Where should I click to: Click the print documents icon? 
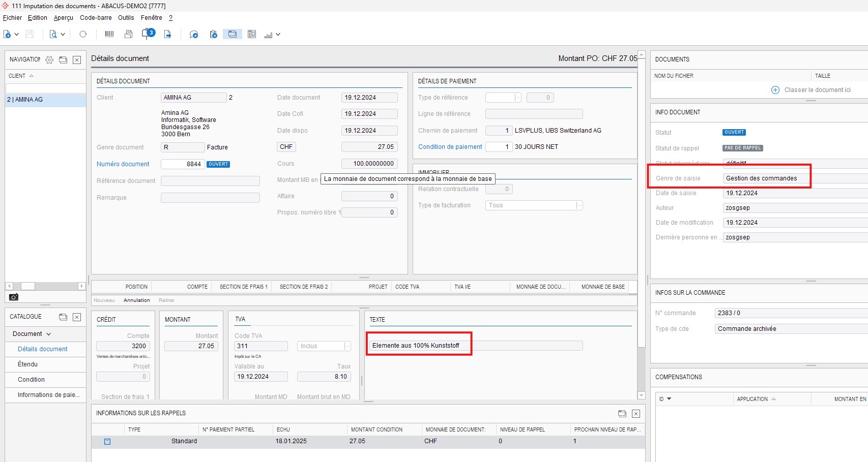pyautogui.click(x=129, y=35)
